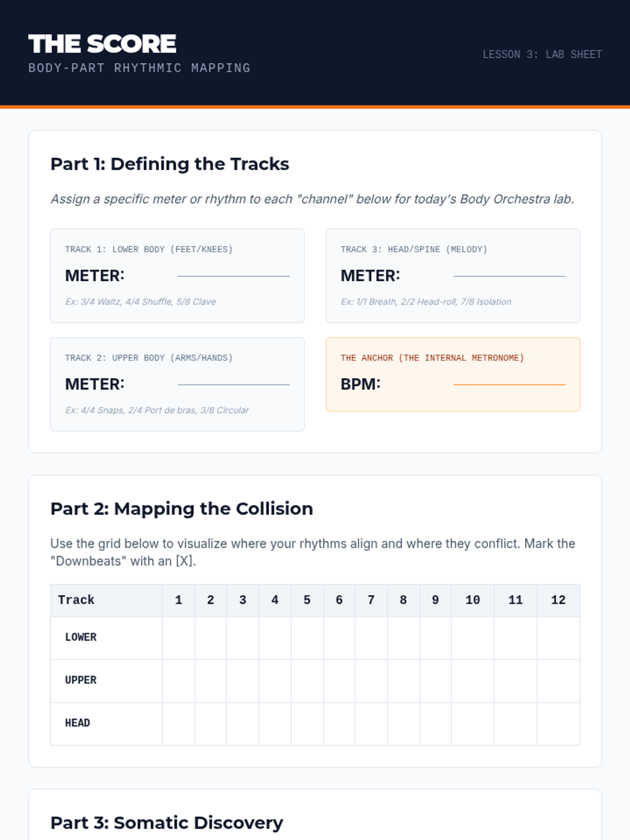Mark the HEAD row cell under beat 7
The width and height of the screenshot is (630, 840).
pyautogui.click(x=371, y=724)
